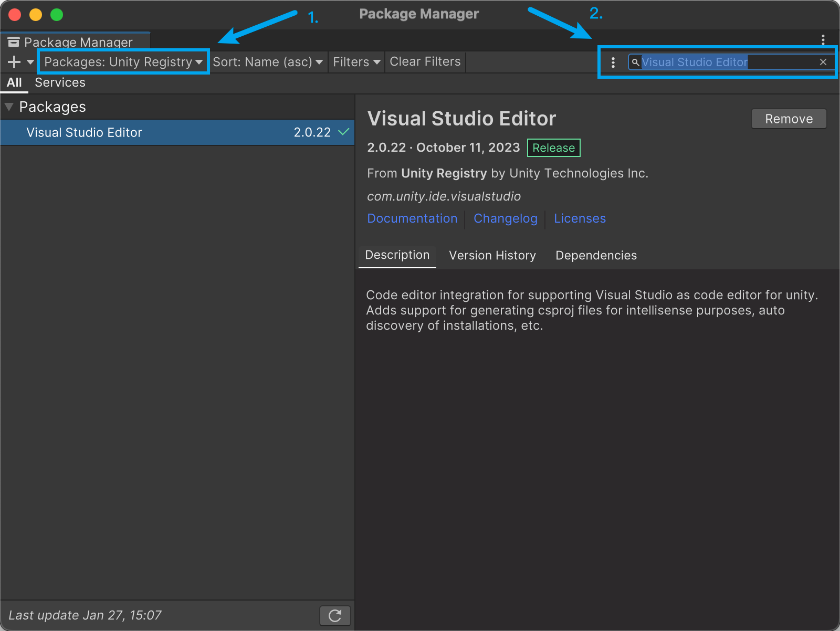Open the Sort: Name (asc) dropdown
Viewport: 840px width, 631px height.
pos(268,62)
